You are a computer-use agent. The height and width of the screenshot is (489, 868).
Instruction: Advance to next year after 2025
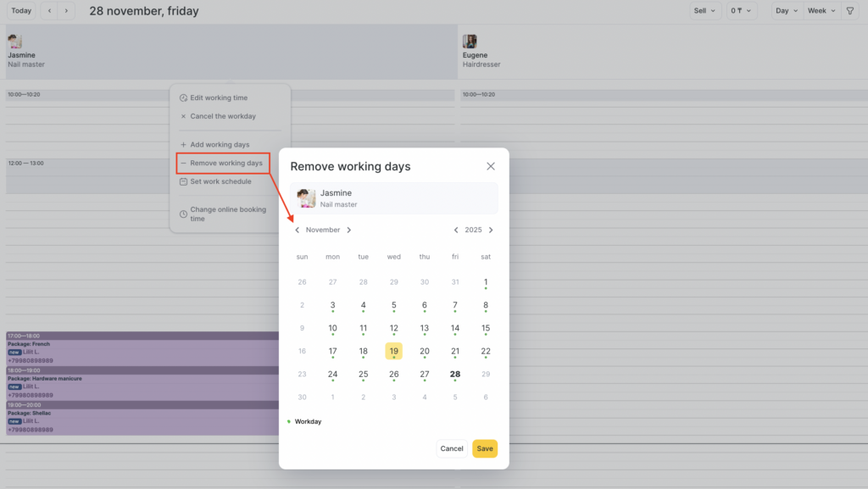coord(491,230)
